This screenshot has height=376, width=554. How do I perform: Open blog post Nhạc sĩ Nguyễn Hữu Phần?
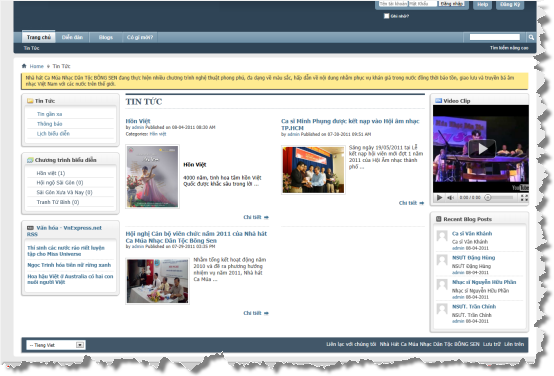pyautogui.click(x=484, y=282)
